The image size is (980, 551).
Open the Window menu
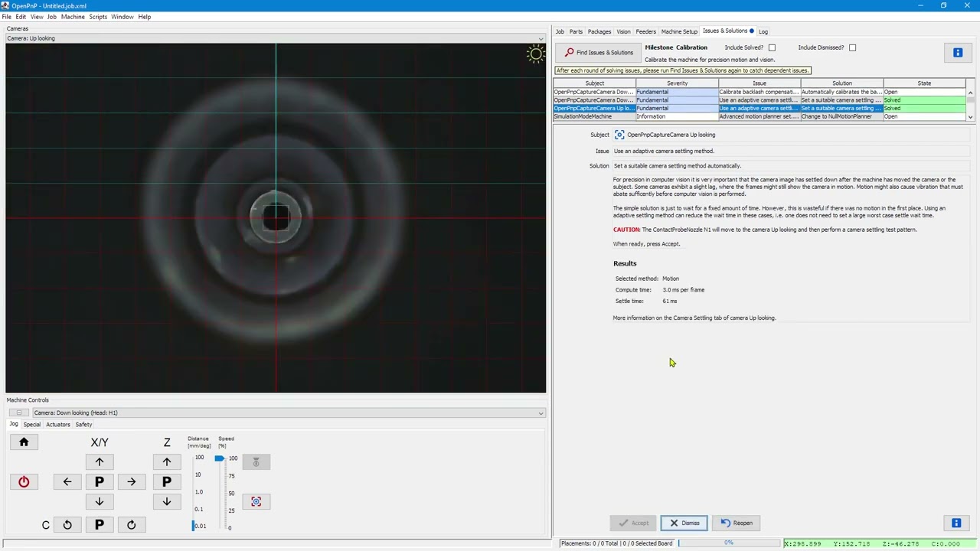coord(122,17)
